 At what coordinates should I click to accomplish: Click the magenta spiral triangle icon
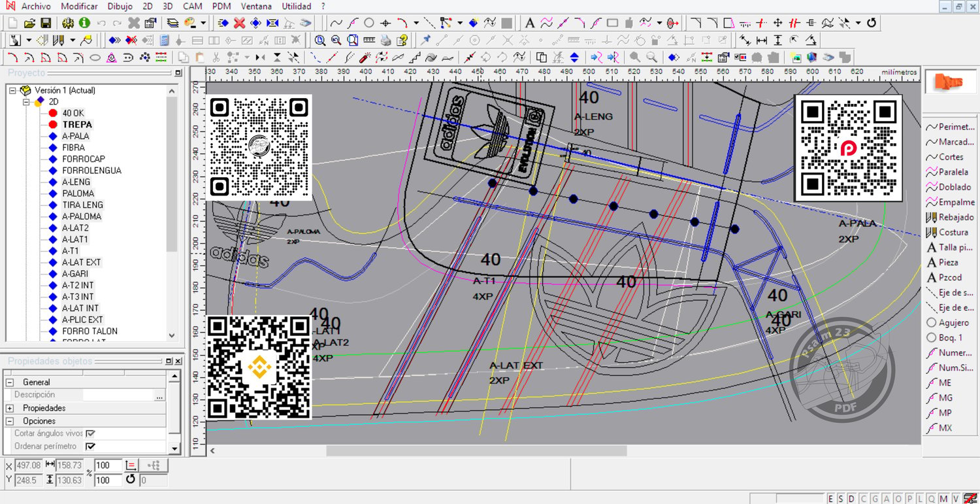[x=112, y=58]
